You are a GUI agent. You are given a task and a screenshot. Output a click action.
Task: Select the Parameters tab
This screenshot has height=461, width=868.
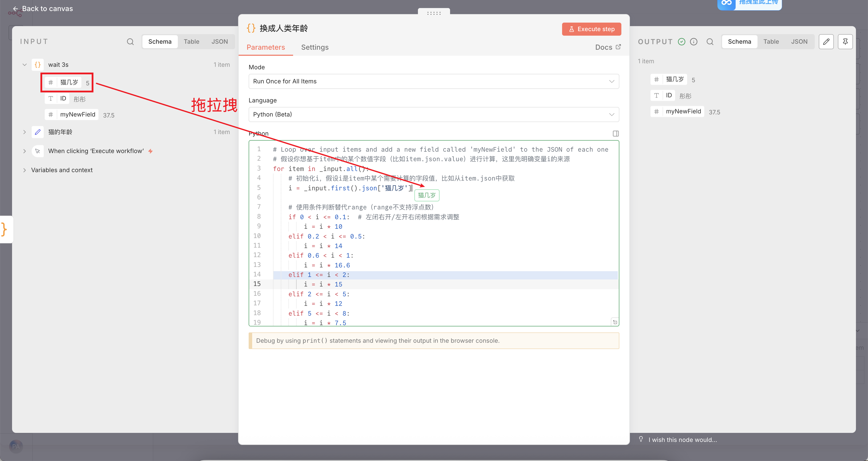coord(265,47)
